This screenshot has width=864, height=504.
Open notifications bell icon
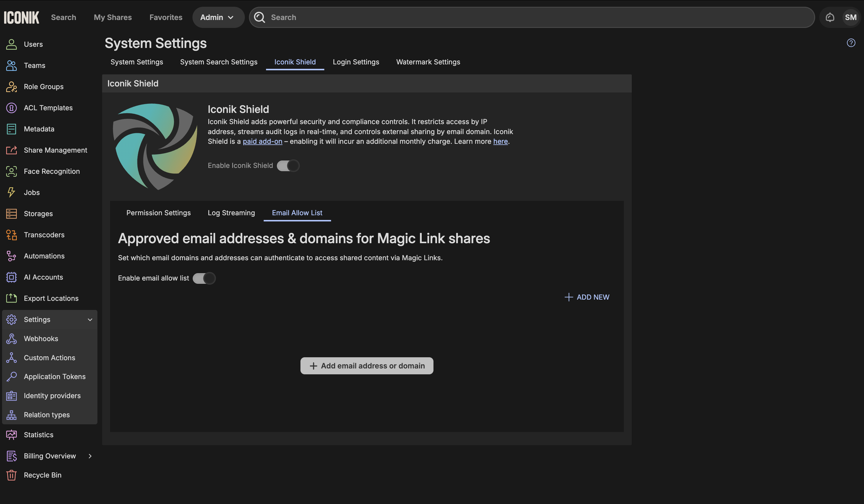[x=830, y=17]
